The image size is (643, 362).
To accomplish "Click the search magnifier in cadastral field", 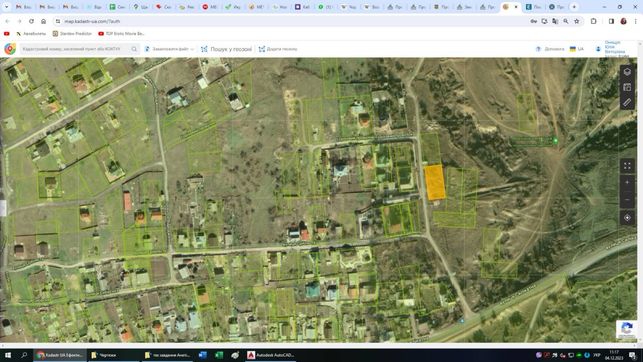I will (134, 49).
